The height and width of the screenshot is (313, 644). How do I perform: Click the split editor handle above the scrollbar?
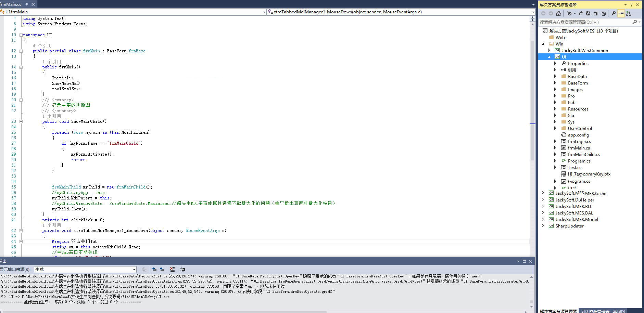[532, 18]
